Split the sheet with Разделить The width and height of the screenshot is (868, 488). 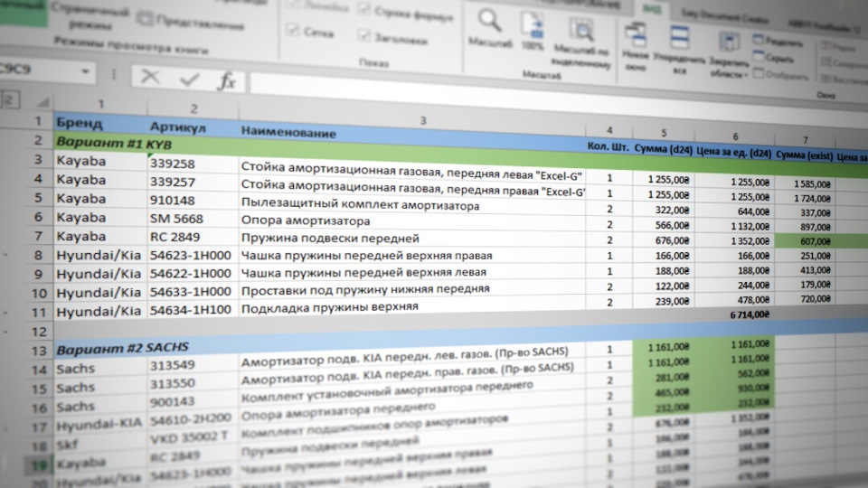(778, 41)
